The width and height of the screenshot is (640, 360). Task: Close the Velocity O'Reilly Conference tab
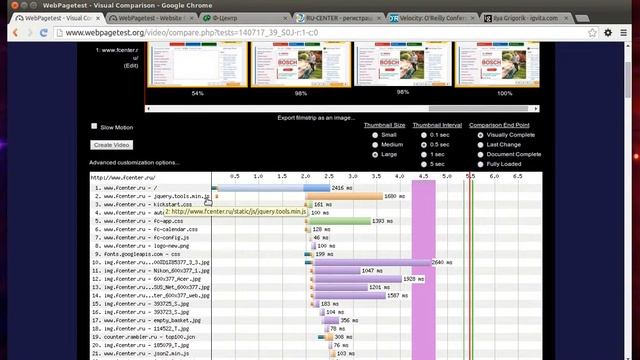(473, 18)
